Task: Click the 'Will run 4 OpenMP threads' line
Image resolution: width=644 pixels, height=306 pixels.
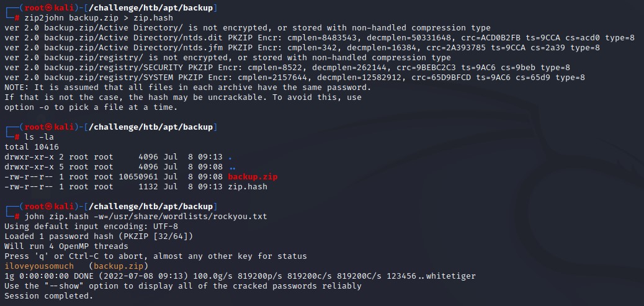Action: (x=66, y=246)
